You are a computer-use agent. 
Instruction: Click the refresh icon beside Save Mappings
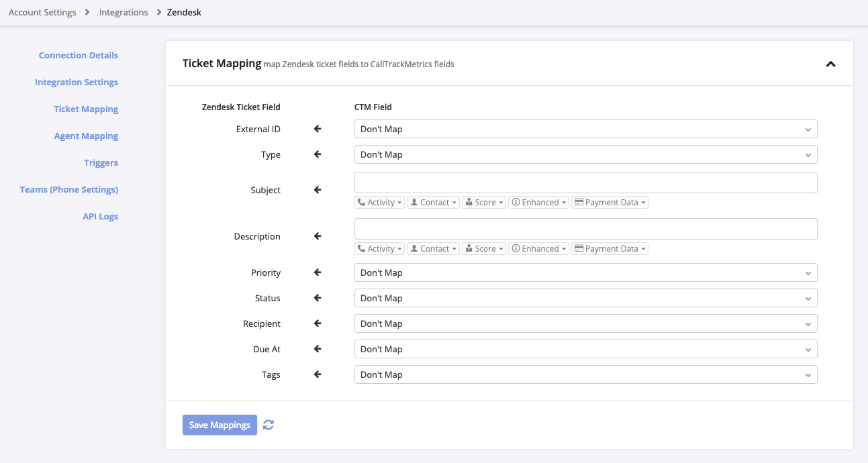(x=269, y=425)
